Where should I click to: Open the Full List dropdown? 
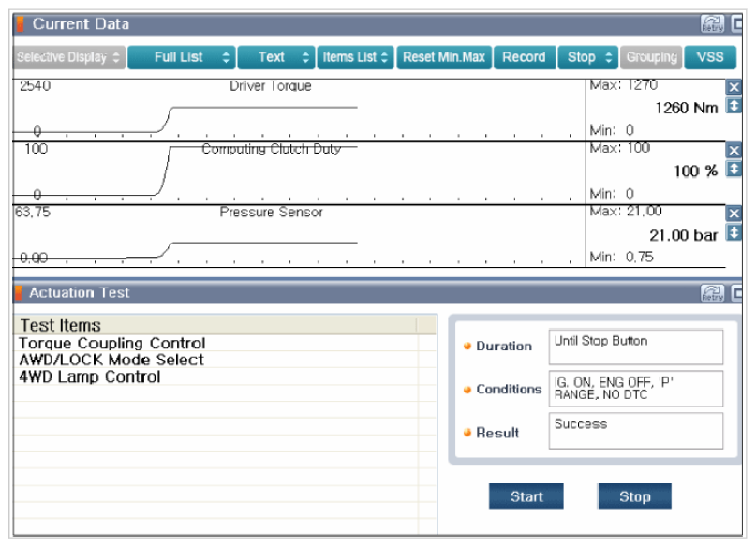(182, 57)
